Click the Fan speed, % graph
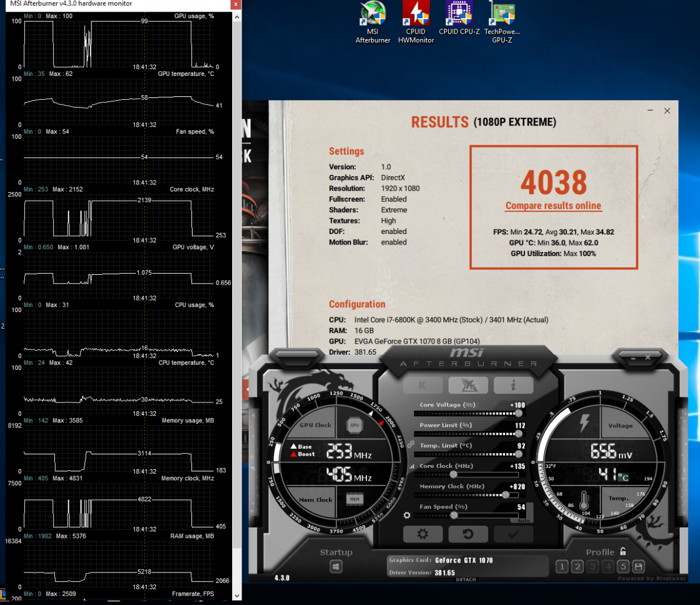This screenshot has height=605, width=700. tap(118, 159)
